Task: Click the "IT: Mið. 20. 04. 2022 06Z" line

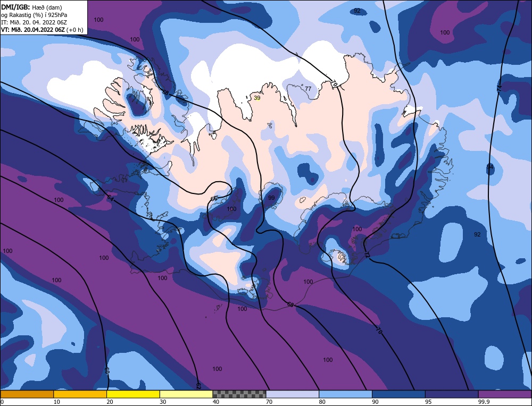Action: pyautogui.click(x=34, y=22)
